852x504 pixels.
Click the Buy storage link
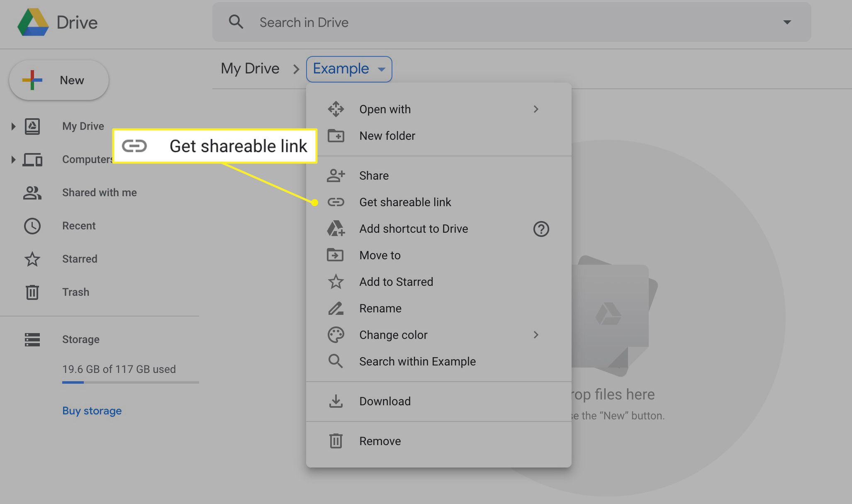point(92,411)
